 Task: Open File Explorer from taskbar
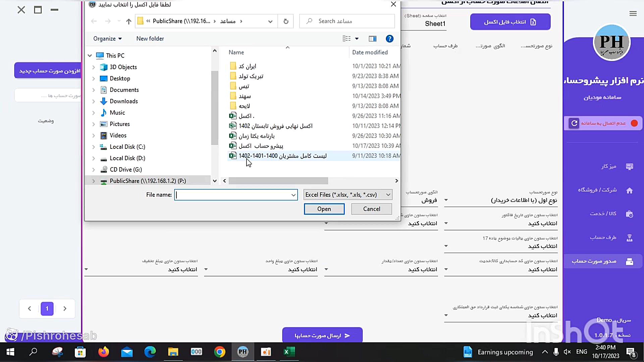(x=173, y=352)
